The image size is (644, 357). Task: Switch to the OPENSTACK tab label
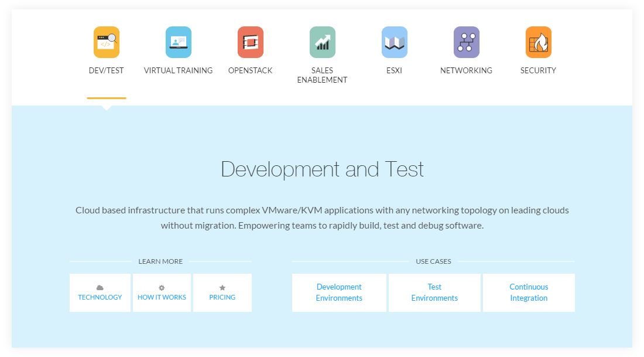pos(250,70)
